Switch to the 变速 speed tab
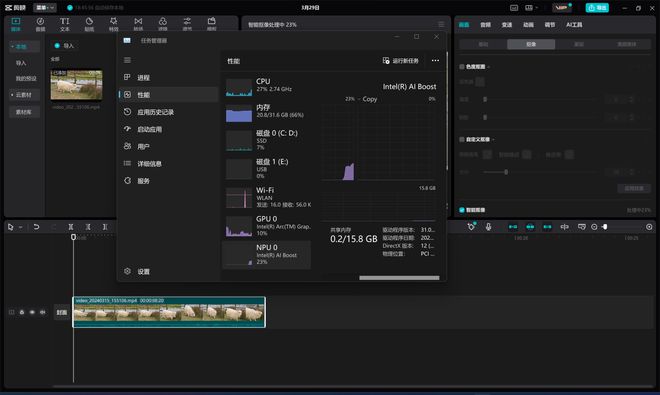660x395 pixels. pyautogui.click(x=507, y=25)
